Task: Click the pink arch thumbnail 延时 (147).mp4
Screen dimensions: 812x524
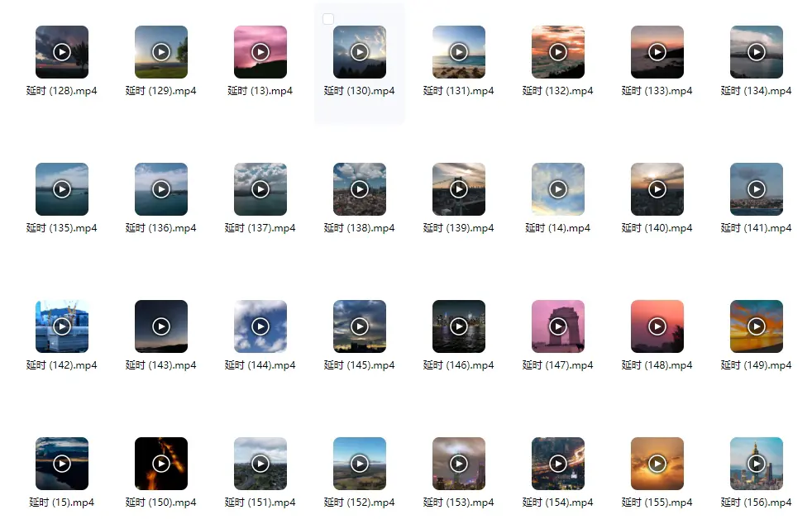Action: tap(558, 326)
